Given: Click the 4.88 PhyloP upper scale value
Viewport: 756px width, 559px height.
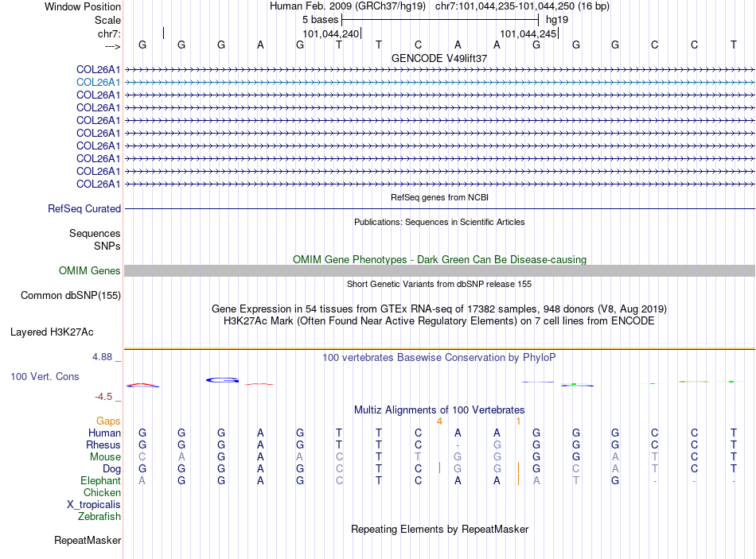Looking at the screenshot, I should pos(102,357).
